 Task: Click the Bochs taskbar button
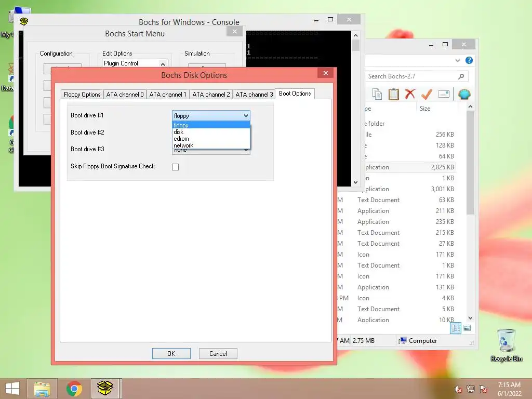(105, 389)
